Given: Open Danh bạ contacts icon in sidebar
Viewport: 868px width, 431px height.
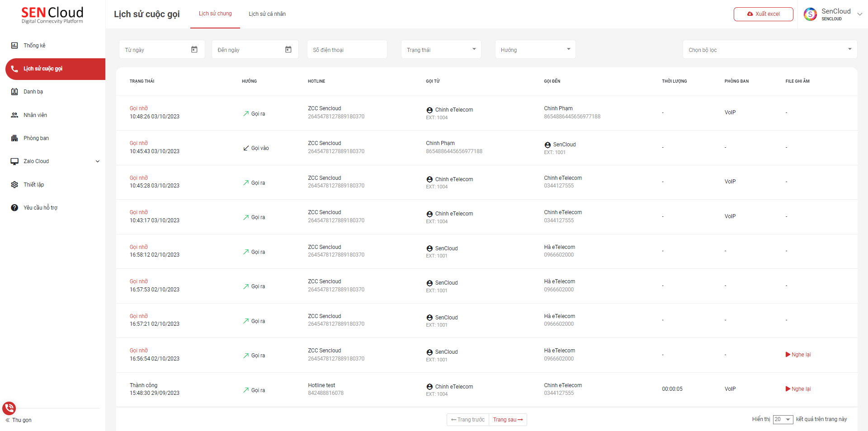Looking at the screenshot, I should [x=14, y=92].
